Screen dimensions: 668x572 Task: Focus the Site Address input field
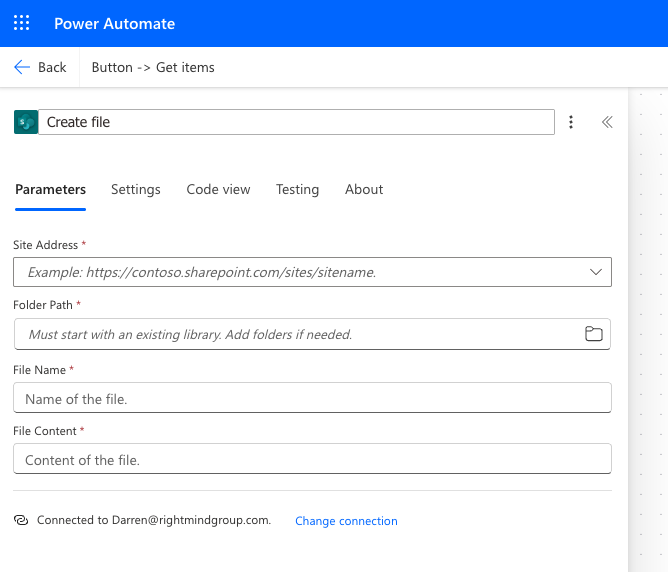[x=312, y=272]
